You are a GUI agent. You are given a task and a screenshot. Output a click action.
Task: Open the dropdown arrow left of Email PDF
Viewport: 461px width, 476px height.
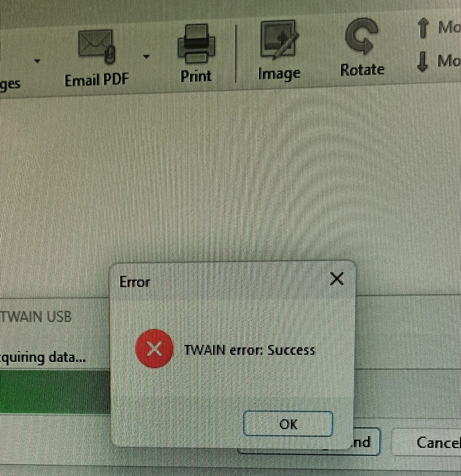coord(37,61)
